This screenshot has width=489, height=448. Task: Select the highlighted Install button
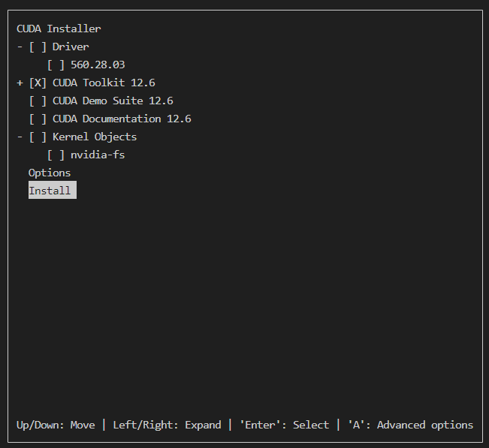tap(53, 190)
